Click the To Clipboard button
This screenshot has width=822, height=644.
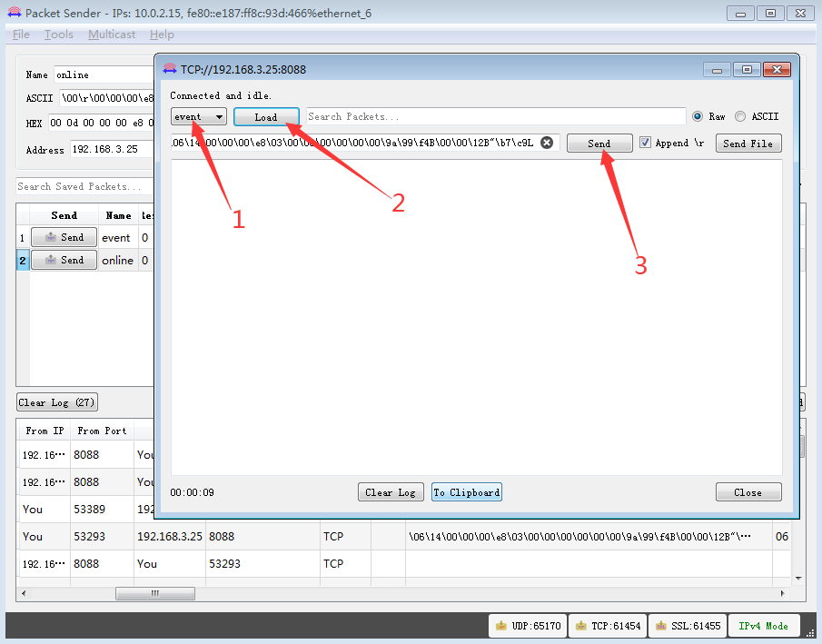coord(466,492)
